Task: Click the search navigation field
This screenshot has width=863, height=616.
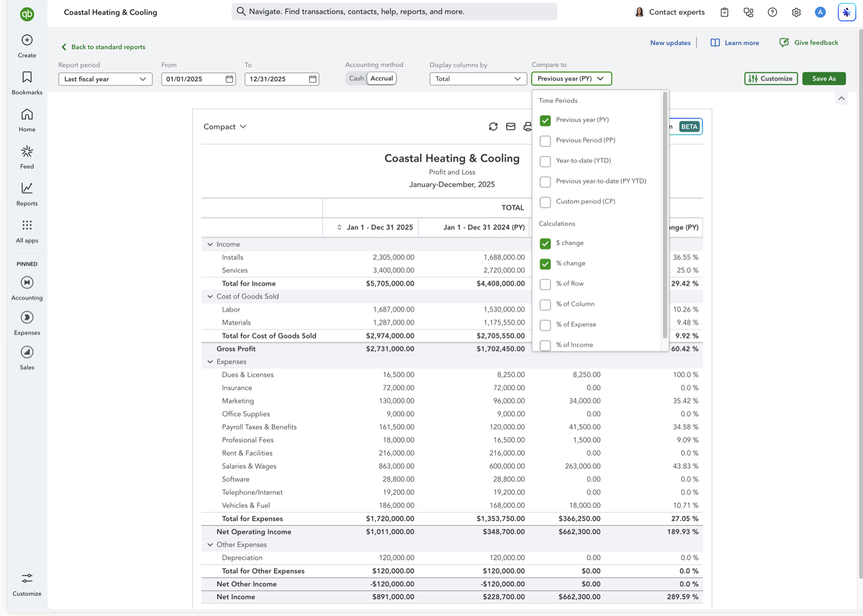Action: pyautogui.click(x=394, y=12)
